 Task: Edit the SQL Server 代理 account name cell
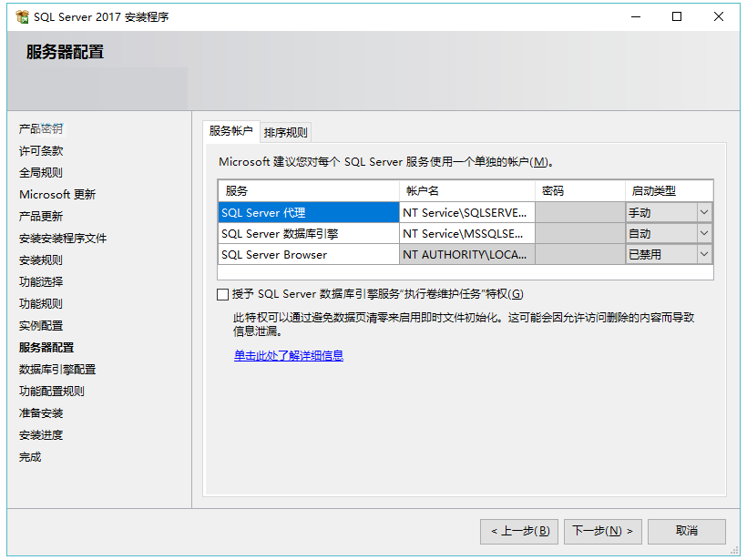click(466, 212)
